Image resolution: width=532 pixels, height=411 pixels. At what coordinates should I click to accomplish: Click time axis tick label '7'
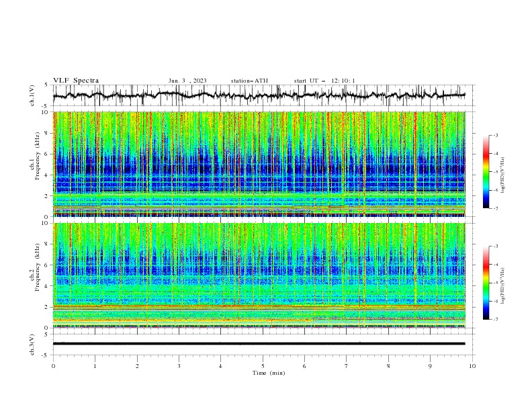pos(347,366)
